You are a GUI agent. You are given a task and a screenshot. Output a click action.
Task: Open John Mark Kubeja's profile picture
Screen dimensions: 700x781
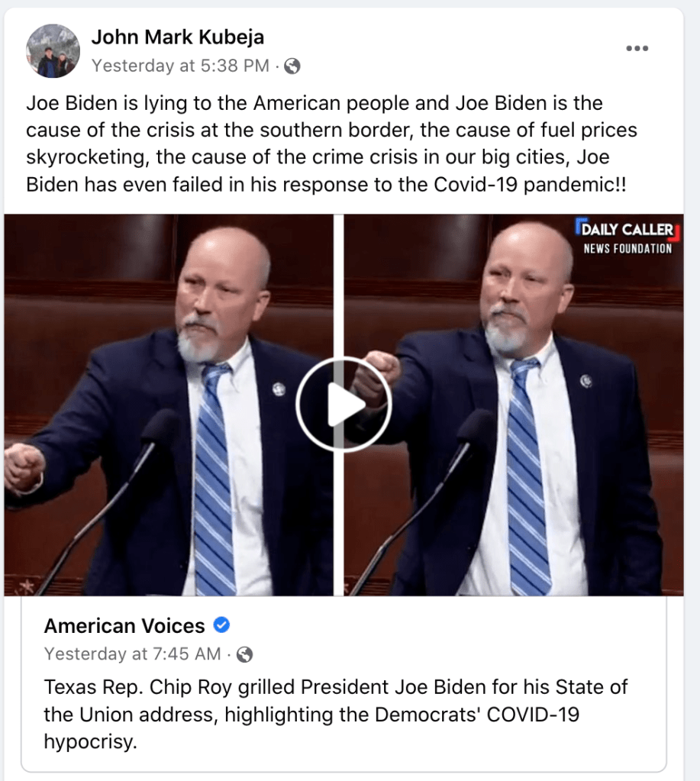click(x=53, y=51)
